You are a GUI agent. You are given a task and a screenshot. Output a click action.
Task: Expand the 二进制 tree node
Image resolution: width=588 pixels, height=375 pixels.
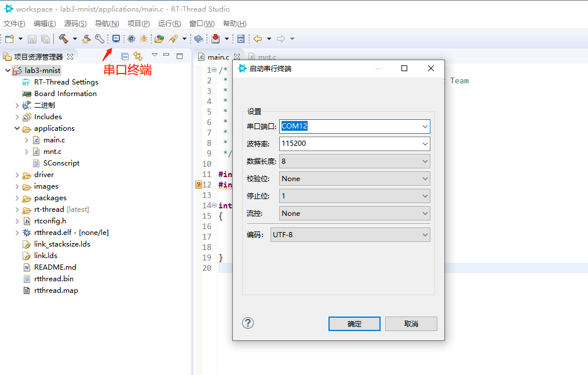click(x=17, y=105)
